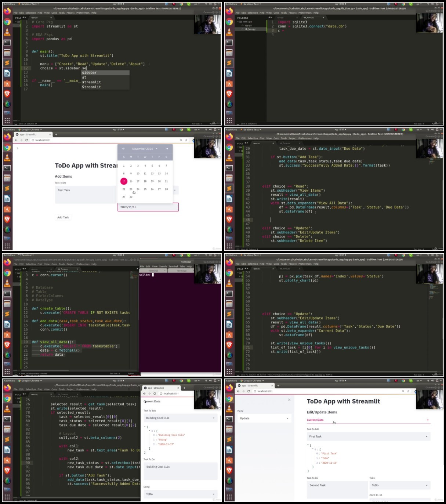Open a new Chrome tab in the calendar screenshot
Screen dimensions: 446x504
tap(56, 134)
